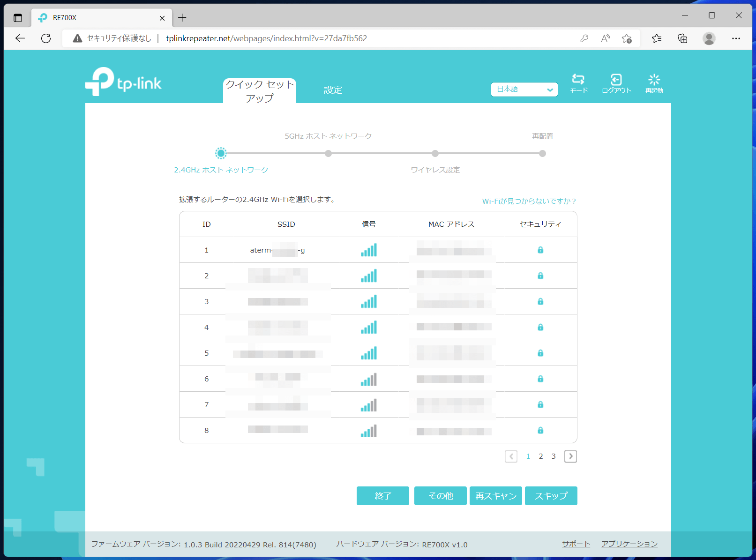Click the 信号 column header
Viewport: 756px width, 560px height.
(x=368, y=224)
